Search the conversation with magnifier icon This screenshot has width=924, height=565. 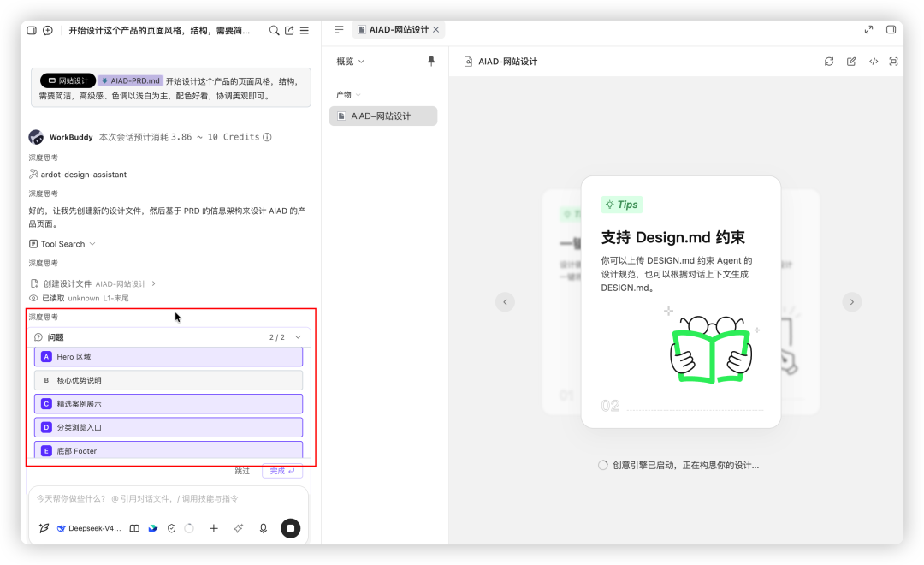pyautogui.click(x=274, y=31)
